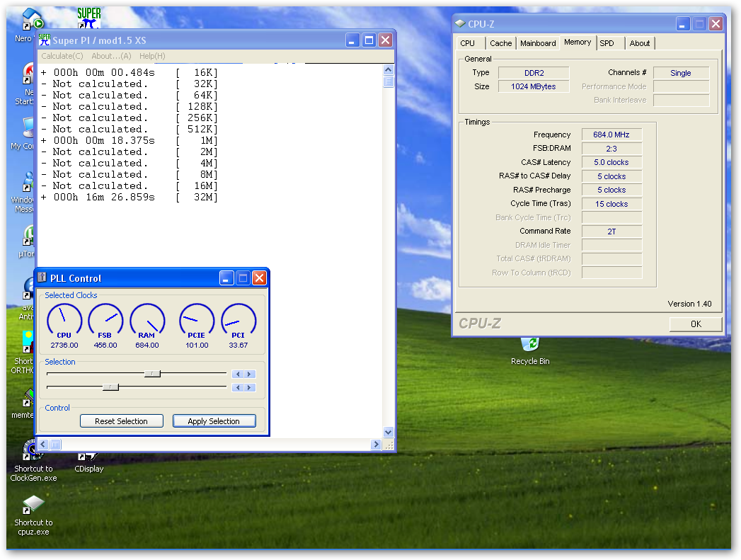
Task: Maximize the Super PI window
Action: click(x=369, y=40)
